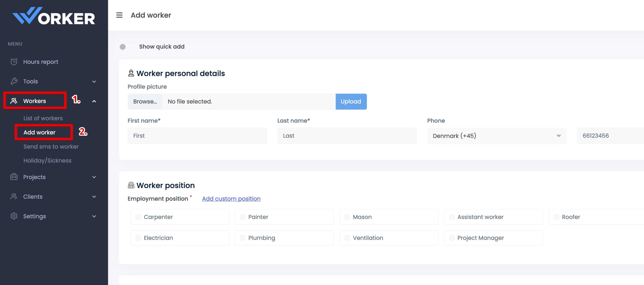Follow the Add custom position link
This screenshot has width=644, height=285.
(x=231, y=199)
